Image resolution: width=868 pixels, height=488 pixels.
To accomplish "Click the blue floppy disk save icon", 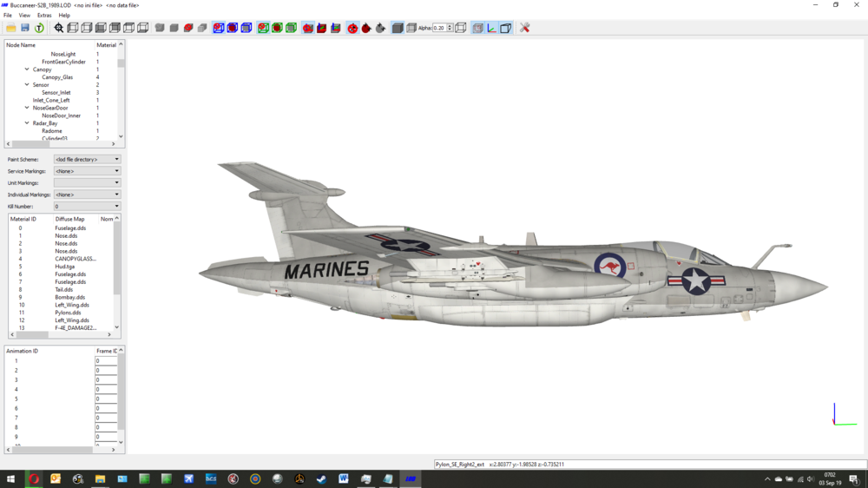I will tap(25, 28).
